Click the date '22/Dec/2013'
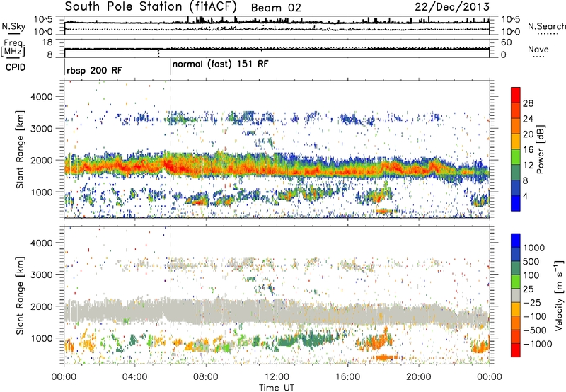The width and height of the screenshot is (566, 392). [x=452, y=6]
